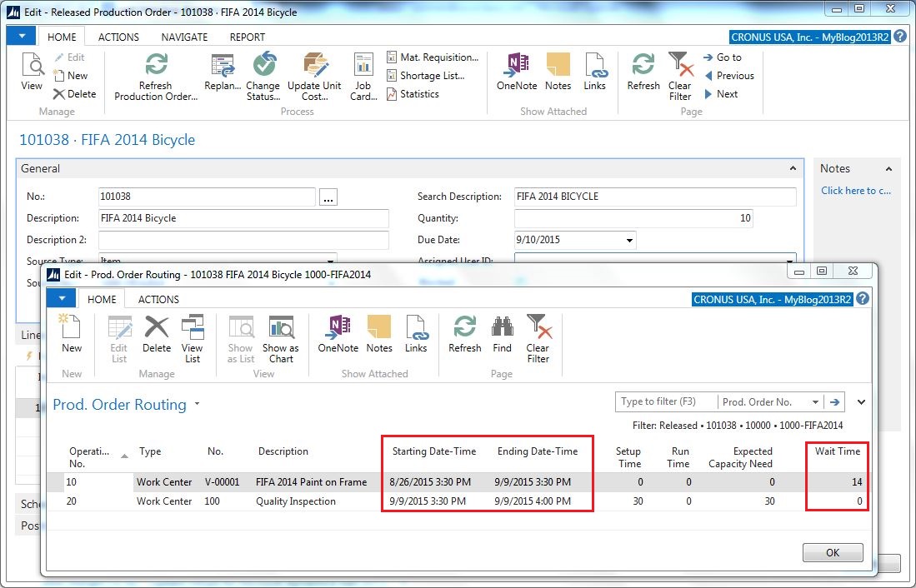This screenshot has width=916, height=588.
Task: Click Go to in the Page group
Action: 723,57
